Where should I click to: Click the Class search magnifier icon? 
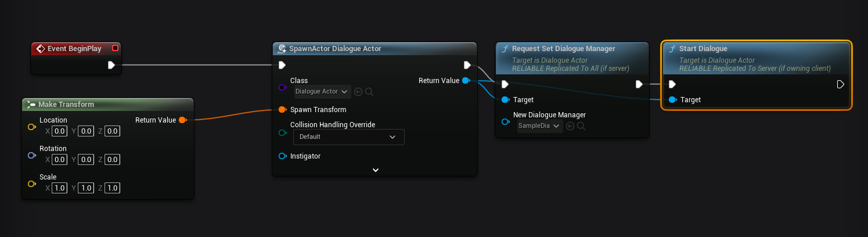pyautogui.click(x=369, y=92)
